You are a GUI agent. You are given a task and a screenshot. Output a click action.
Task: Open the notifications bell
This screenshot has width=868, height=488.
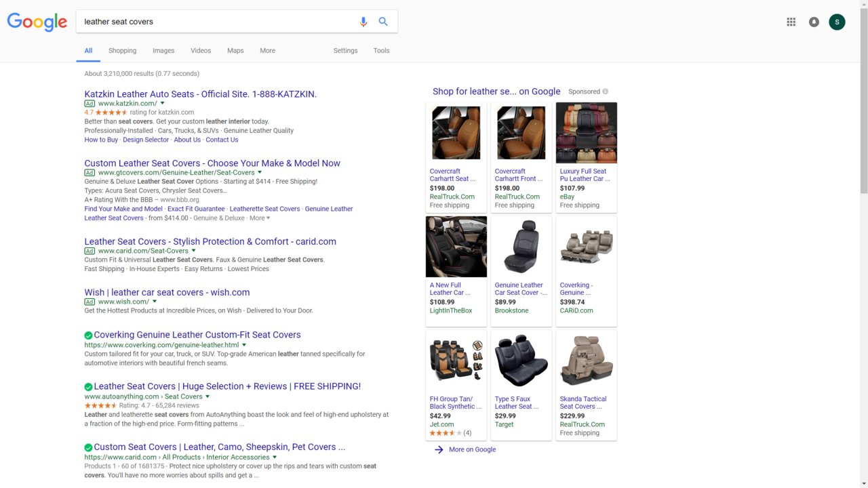[814, 22]
